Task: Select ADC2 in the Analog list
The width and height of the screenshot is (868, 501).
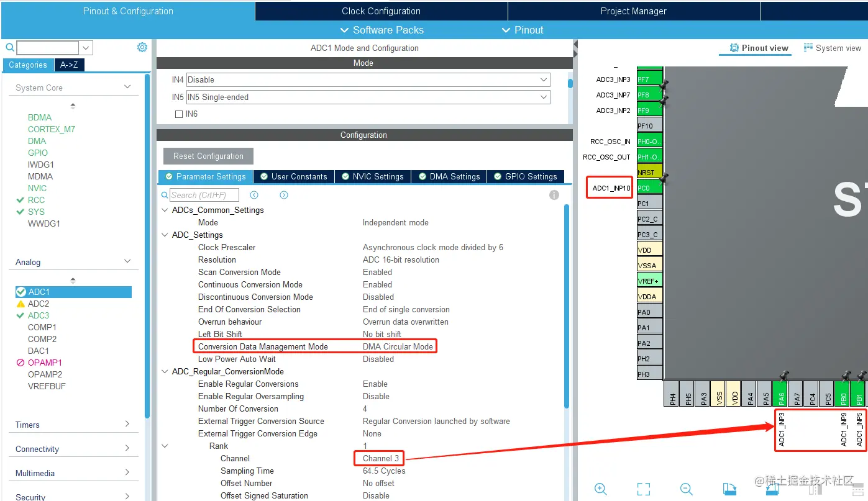Action: (x=39, y=304)
